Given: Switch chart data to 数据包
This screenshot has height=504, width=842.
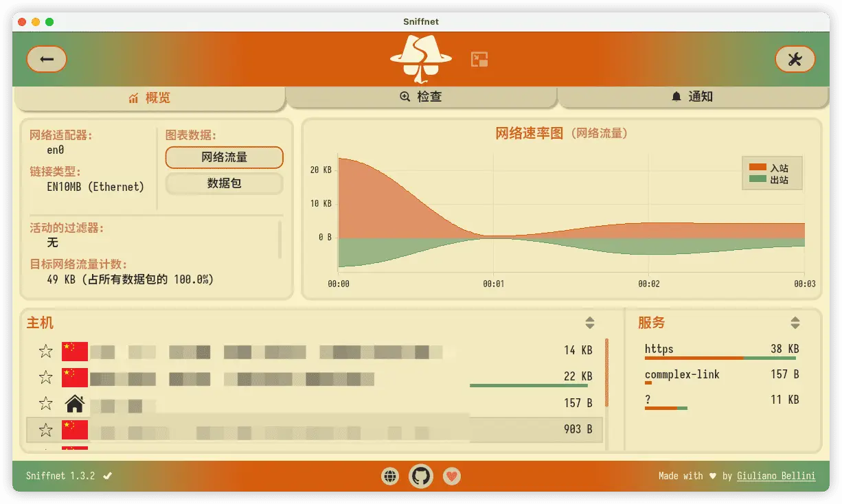Looking at the screenshot, I should pyautogui.click(x=224, y=184).
